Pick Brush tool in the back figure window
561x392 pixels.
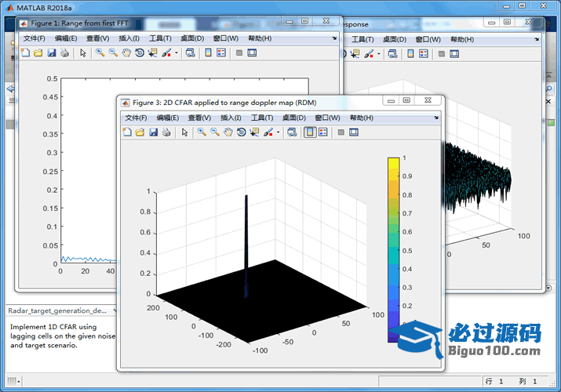369,54
